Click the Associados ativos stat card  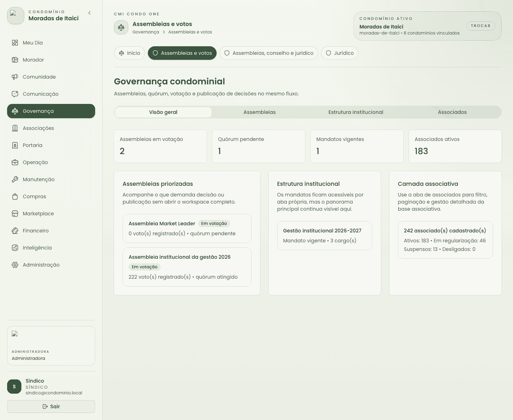pyautogui.click(x=455, y=146)
